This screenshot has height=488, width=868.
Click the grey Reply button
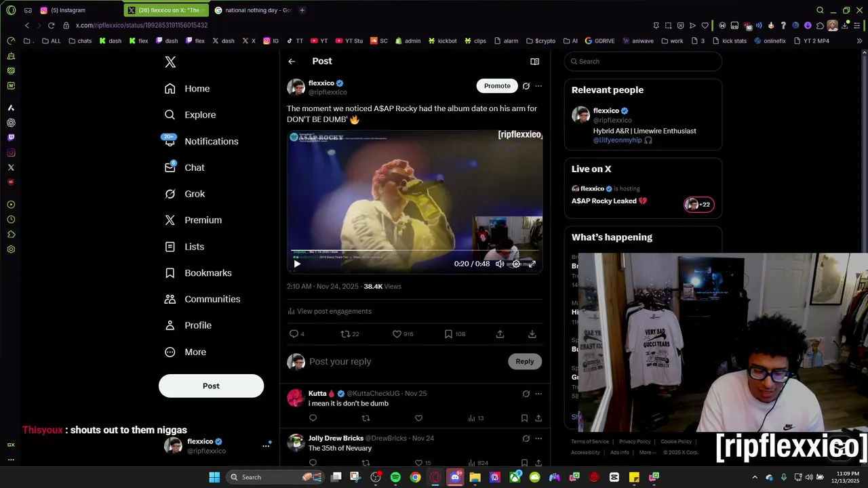pyautogui.click(x=525, y=361)
